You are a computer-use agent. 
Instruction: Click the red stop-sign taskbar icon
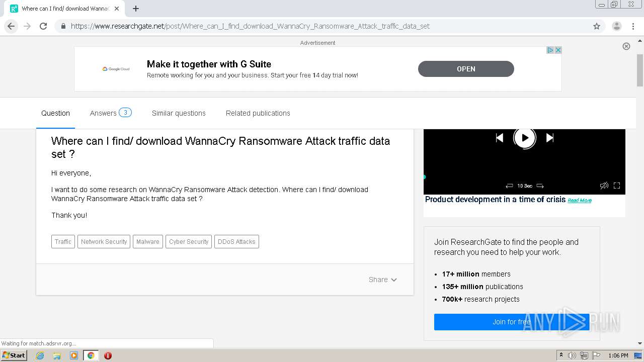[x=108, y=355]
